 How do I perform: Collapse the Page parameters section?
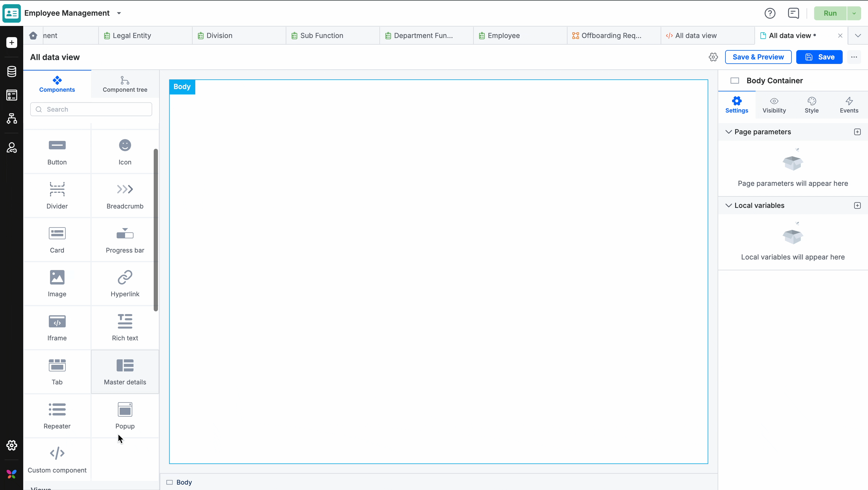click(x=728, y=132)
